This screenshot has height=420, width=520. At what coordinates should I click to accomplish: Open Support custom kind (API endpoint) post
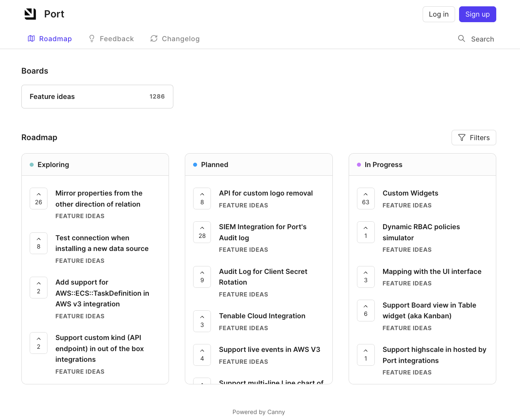100,349
